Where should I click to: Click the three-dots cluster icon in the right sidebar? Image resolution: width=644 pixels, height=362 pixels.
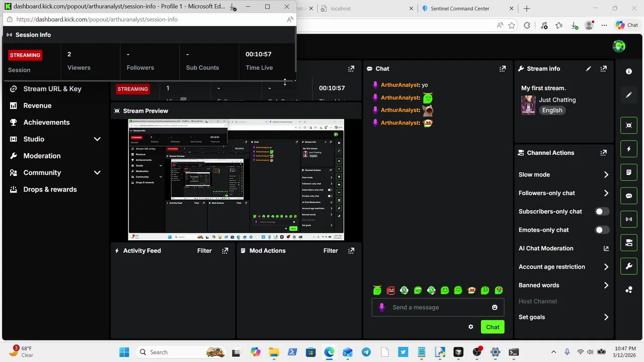629,290
